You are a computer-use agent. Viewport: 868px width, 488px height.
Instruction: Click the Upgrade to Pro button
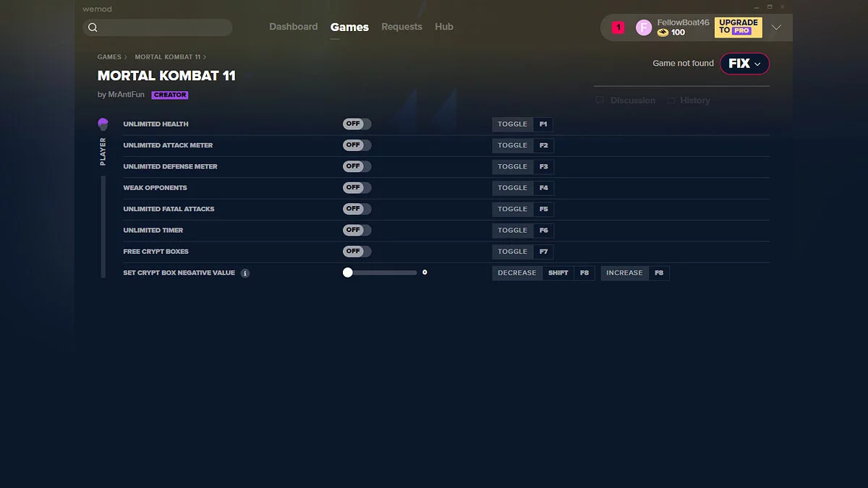[x=738, y=27]
